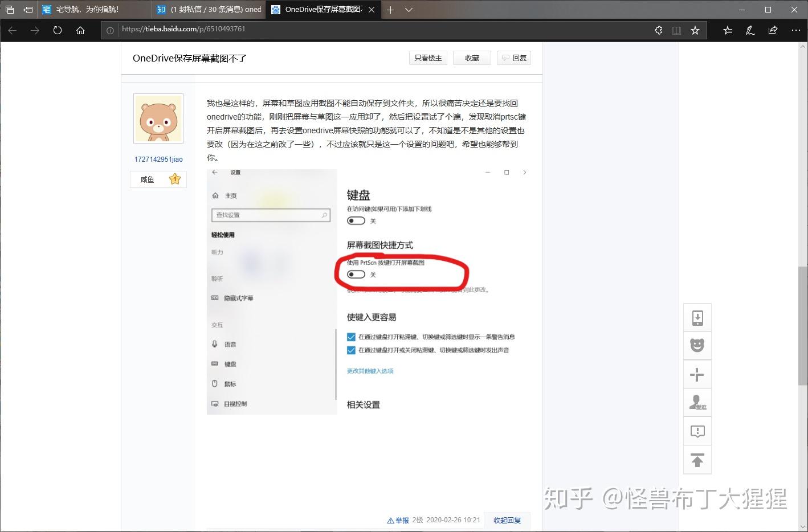Click the thread title OneDrive保存屏幕截图不了
The height and width of the screenshot is (532, 808).
[190, 58]
